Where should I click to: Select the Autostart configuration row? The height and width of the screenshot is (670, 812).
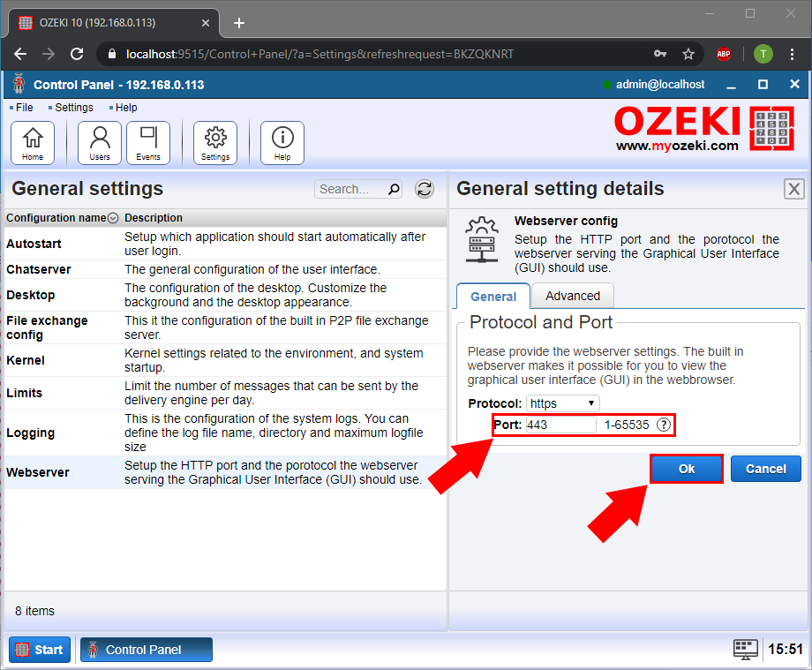click(x=225, y=244)
